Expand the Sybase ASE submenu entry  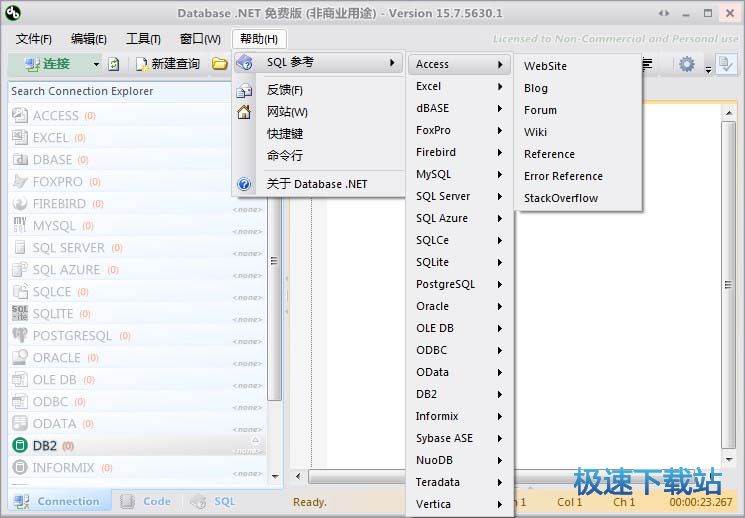pos(459,438)
